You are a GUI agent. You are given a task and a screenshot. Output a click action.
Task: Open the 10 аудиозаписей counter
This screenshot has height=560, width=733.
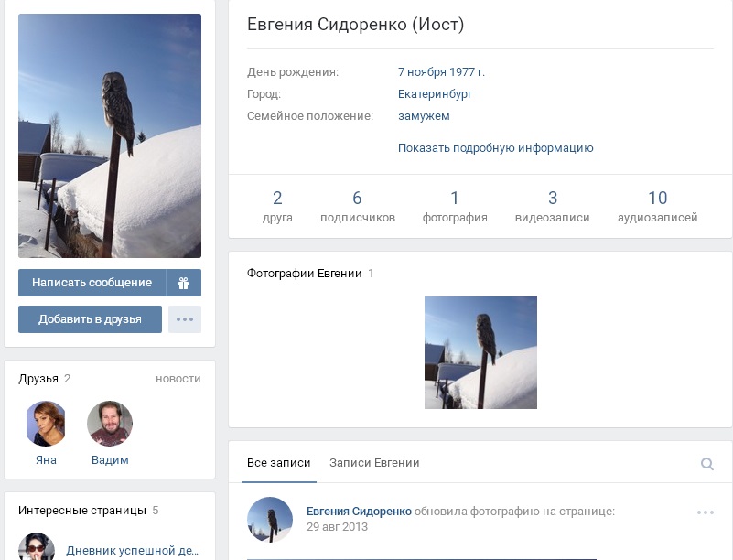657,207
